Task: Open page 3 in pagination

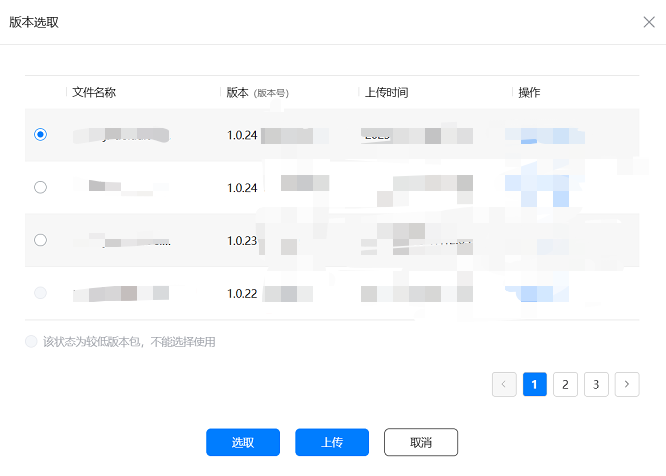Action: click(x=596, y=384)
